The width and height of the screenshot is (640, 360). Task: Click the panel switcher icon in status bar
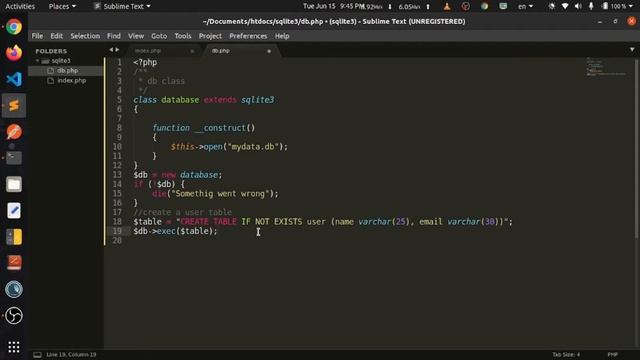(37, 355)
